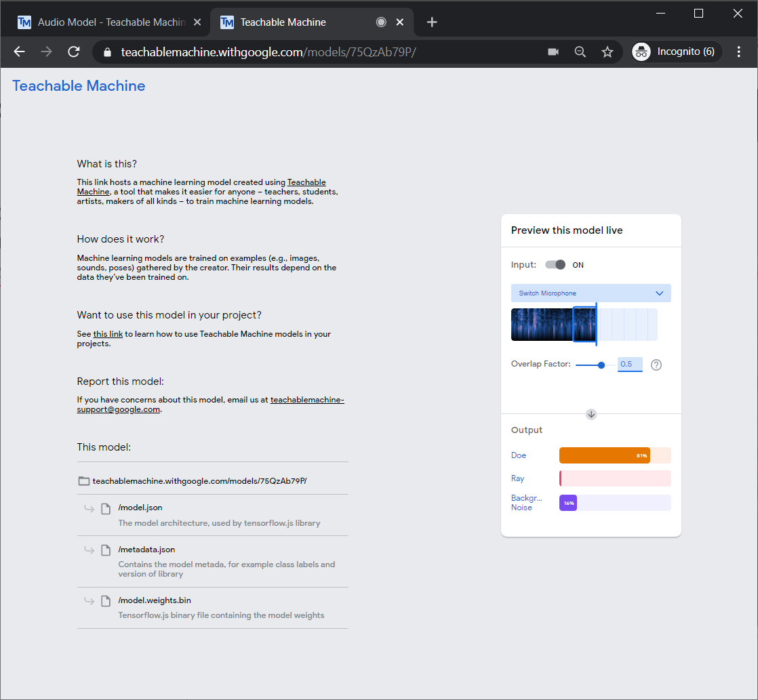Open a new tab with plus button

click(432, 22)
